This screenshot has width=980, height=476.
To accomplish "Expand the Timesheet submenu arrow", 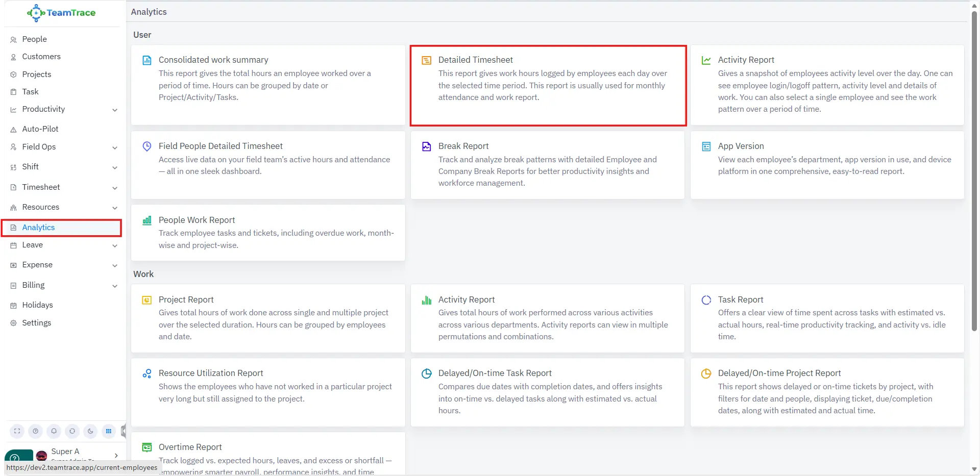I will 115,188.
